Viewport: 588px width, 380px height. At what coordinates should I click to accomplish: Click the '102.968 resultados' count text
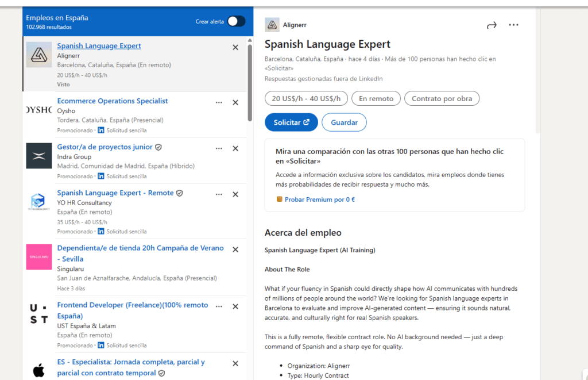click(x=49, y=27)
